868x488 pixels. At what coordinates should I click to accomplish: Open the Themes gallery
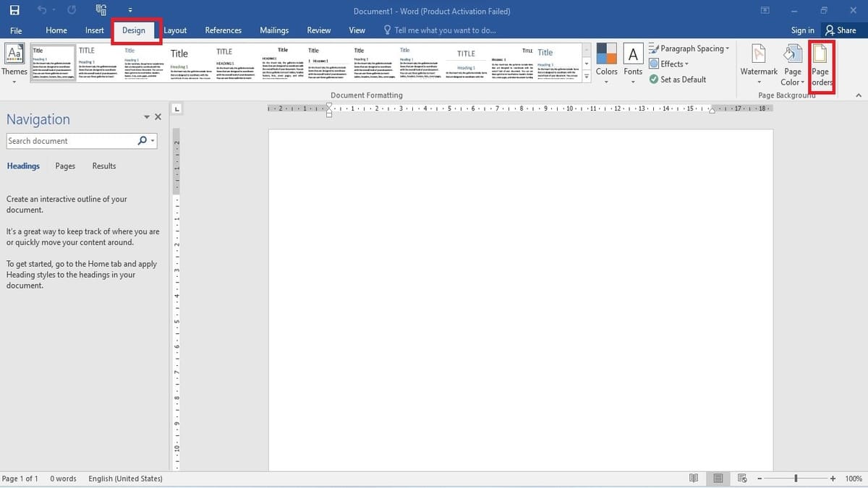(14, 64)
